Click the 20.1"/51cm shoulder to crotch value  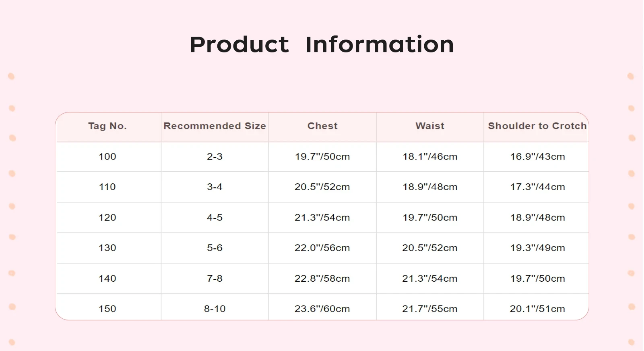[x=537, y=309]
